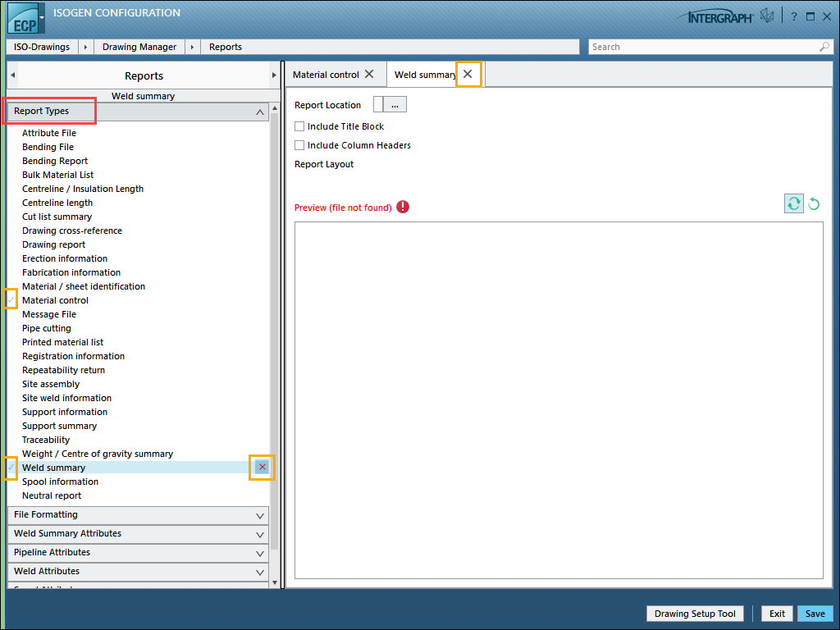
Task: Expand the File Formatting section
Action: pyautogui.click(x=260, y=515)
